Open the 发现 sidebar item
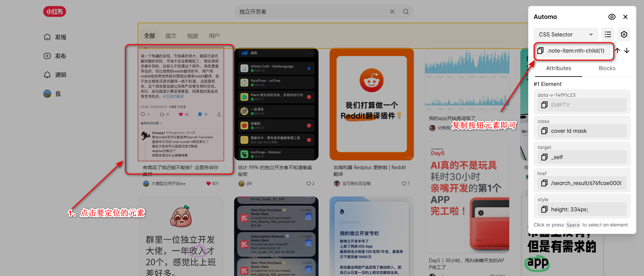644x276 pixels. [55, 37]
